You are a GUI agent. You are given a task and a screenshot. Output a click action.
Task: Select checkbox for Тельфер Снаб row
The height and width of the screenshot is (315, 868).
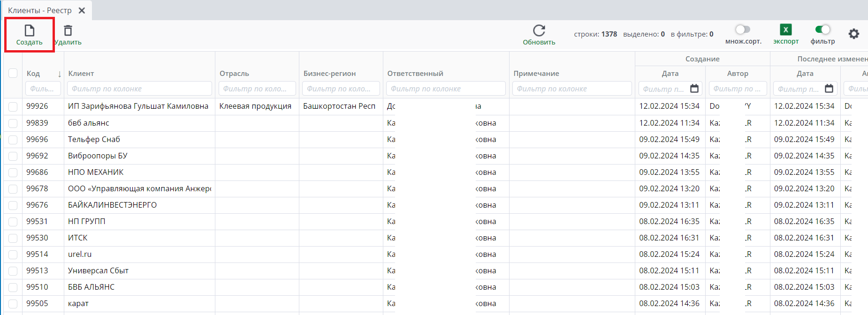[x=13, y=140]
